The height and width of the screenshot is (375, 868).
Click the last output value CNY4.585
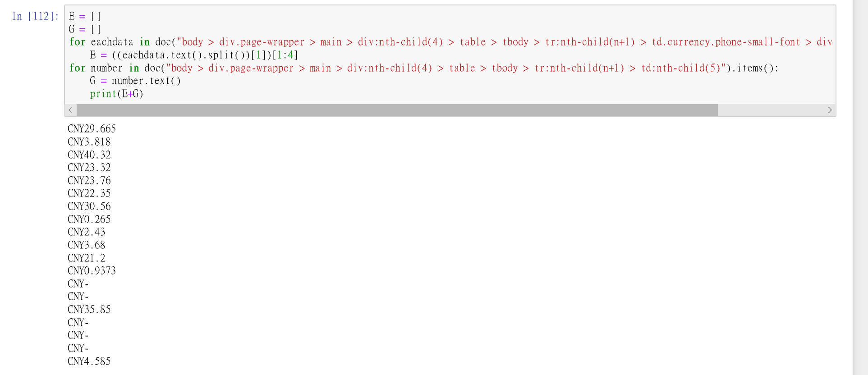(x=89, y=361)
